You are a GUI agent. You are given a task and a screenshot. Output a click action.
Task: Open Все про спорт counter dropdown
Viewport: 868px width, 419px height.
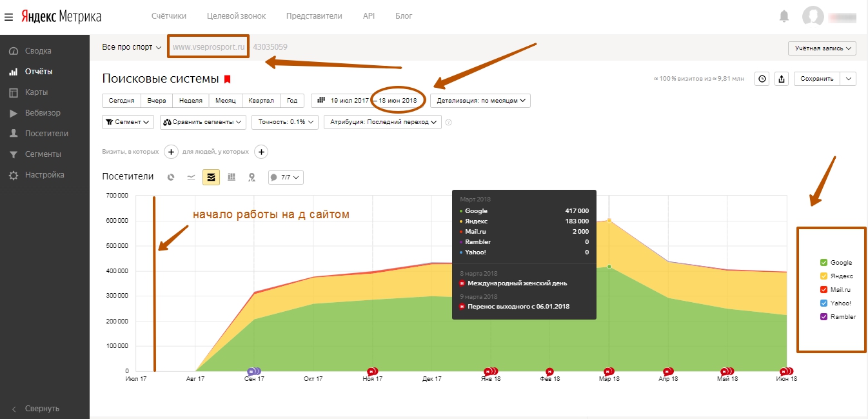click(132, 47)
